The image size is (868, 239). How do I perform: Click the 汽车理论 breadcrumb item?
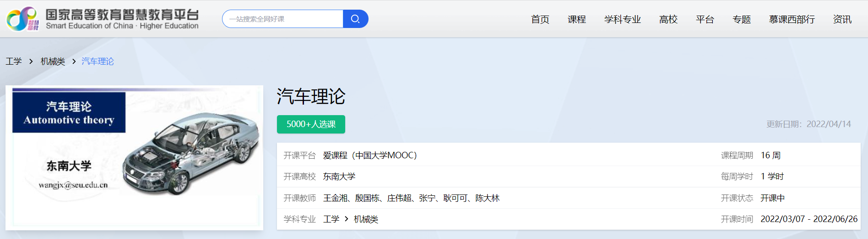pyautogui.click(x=98, y=61)
